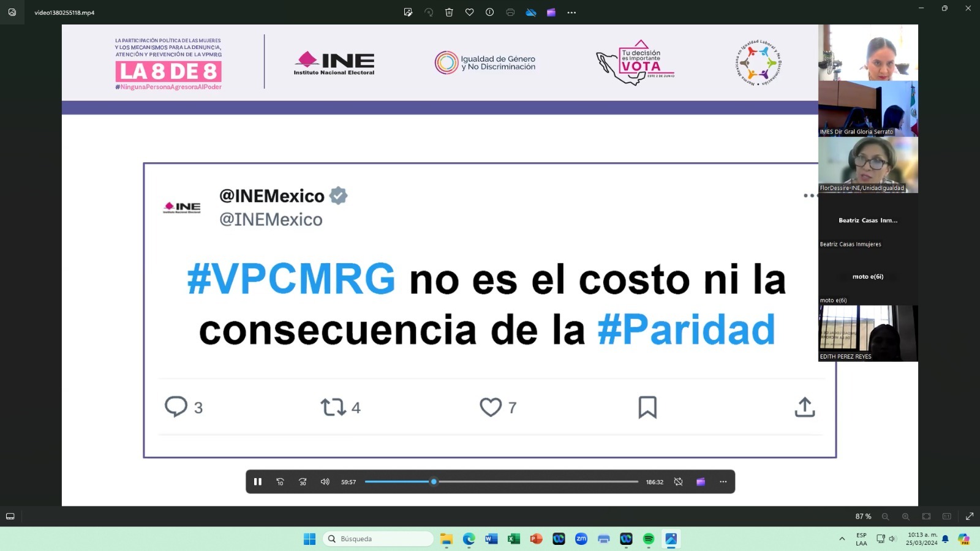Open Word from the taskbar
Viewport: 980px width, 551px height.
click(x=491, y=539)
